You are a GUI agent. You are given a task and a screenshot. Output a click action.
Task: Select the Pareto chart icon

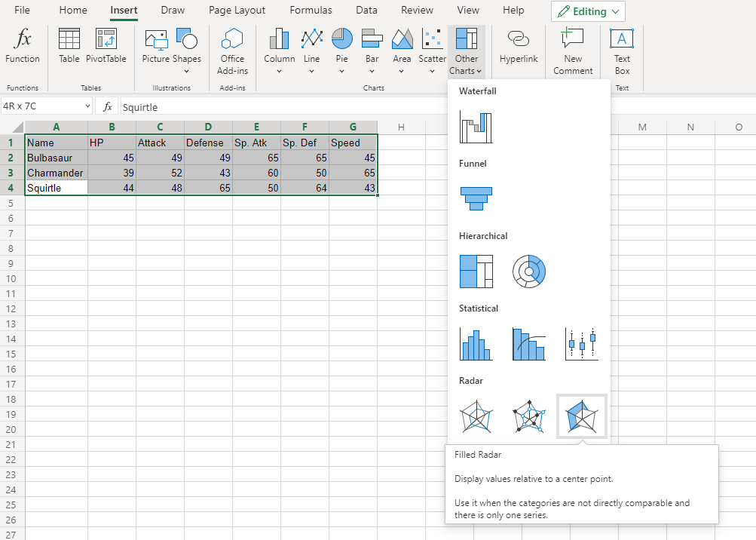pos(528,344)
